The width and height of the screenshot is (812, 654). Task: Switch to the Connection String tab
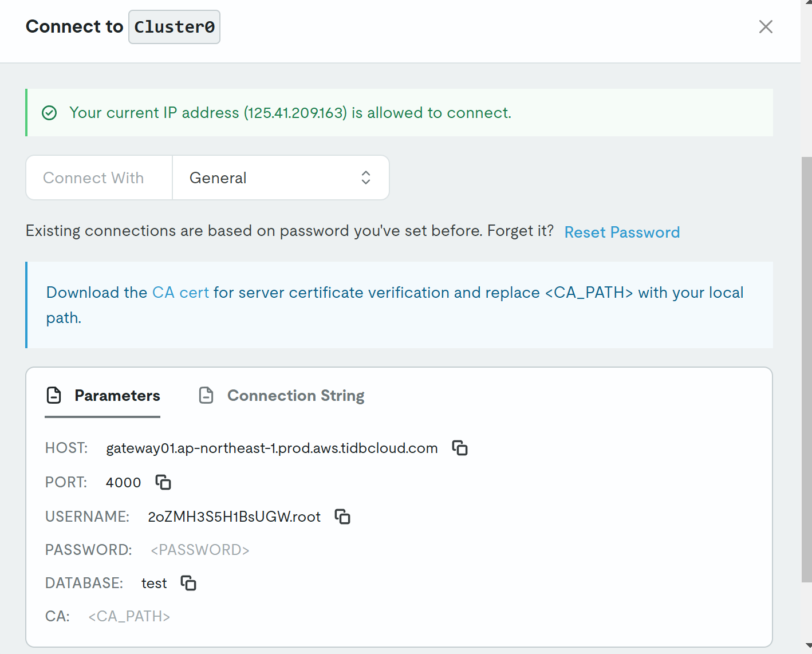tap(295, 396)
